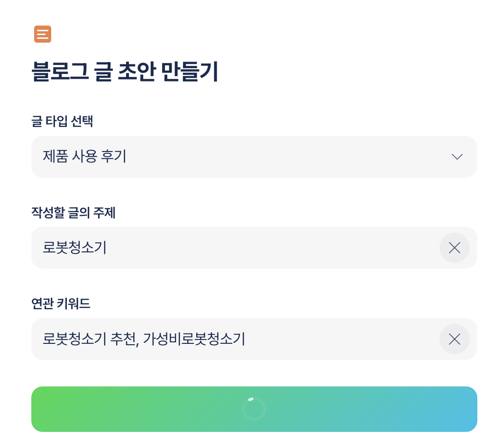
Task: Click the orange memo icon above the title
Action: 43,34
